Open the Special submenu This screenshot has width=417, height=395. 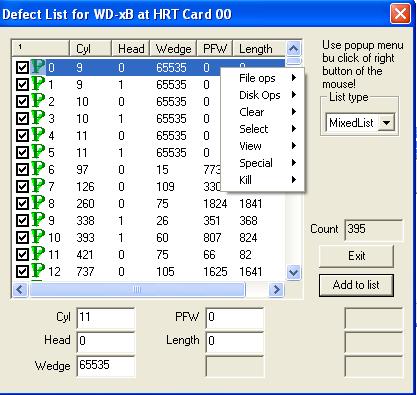pyautogui.click(x=263, y=163)
